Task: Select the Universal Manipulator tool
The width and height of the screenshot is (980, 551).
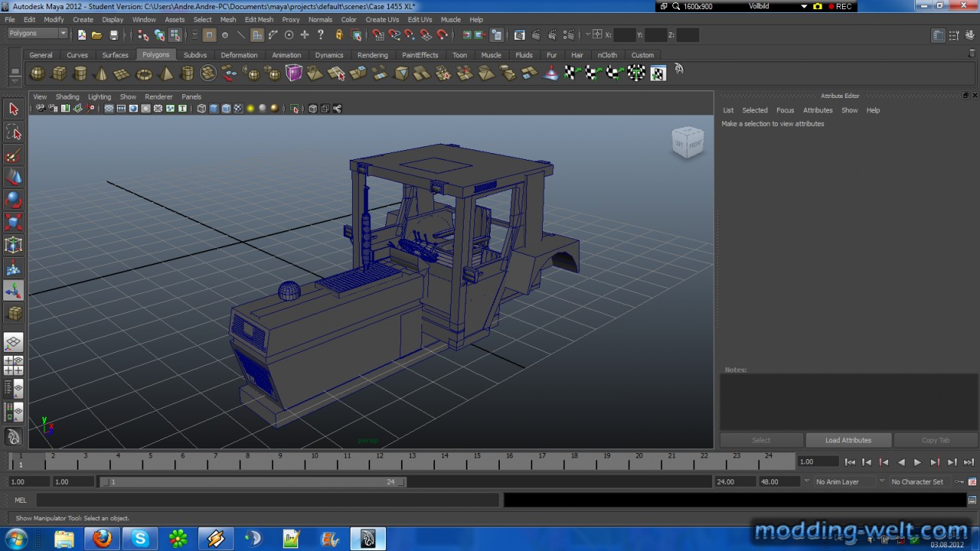Action: (14, 246)
